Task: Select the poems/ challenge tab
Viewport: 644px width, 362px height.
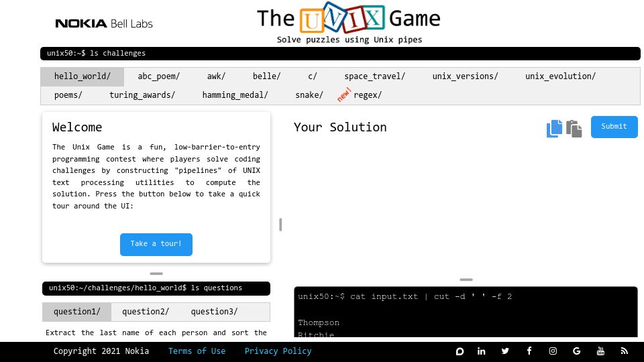Action: pyautogui.click(x=68, y=95)
